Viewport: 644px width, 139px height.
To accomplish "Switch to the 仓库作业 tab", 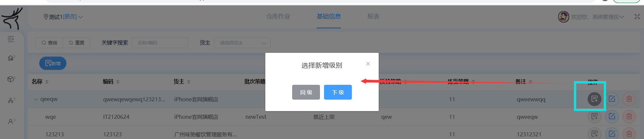I will click(278, 16).
